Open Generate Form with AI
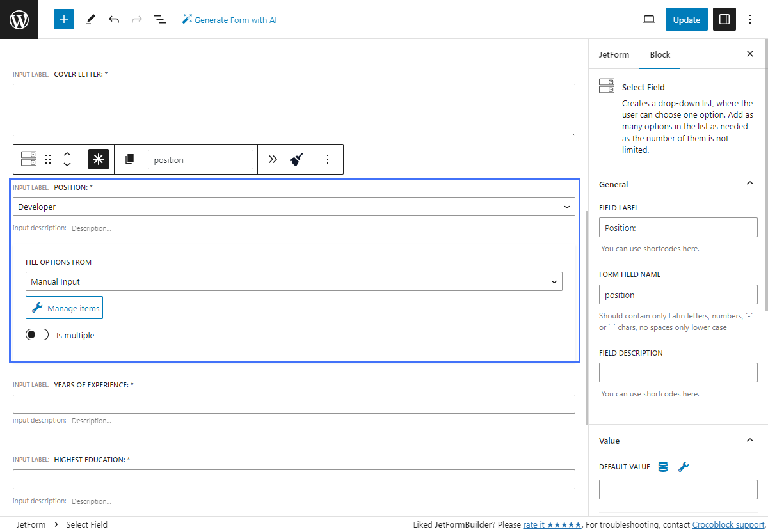 [229, 19]
